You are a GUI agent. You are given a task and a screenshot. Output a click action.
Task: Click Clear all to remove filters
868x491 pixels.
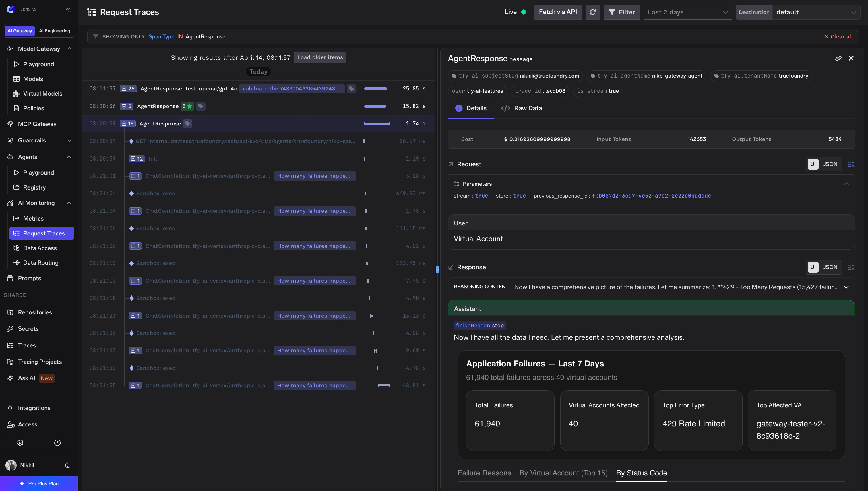coord(839,36)
